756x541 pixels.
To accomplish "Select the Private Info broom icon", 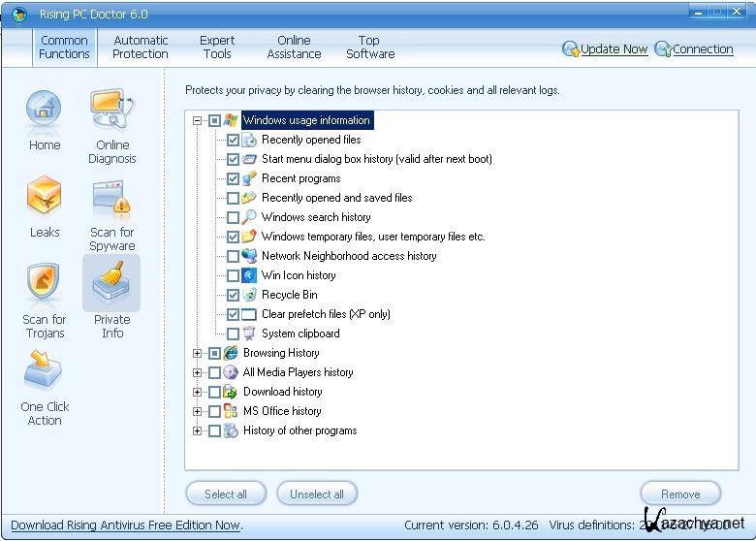I will [112, 284].
